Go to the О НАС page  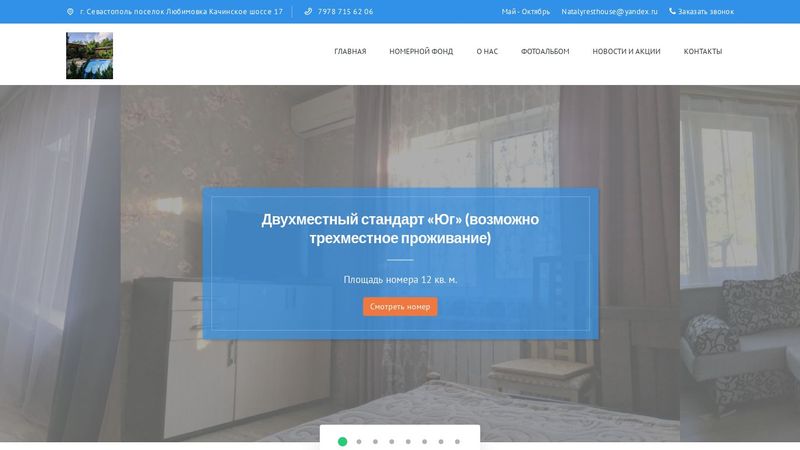pyautogui.click(x=487, y=52)
